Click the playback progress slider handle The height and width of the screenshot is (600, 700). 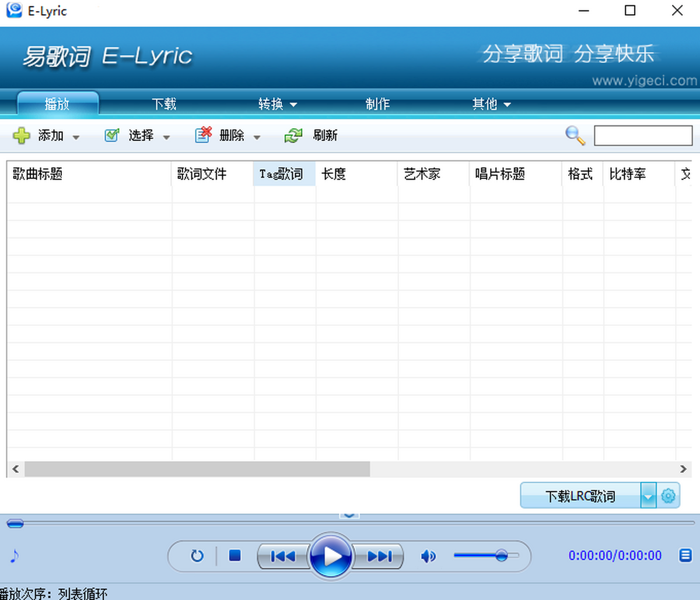(x=15, y=524)
